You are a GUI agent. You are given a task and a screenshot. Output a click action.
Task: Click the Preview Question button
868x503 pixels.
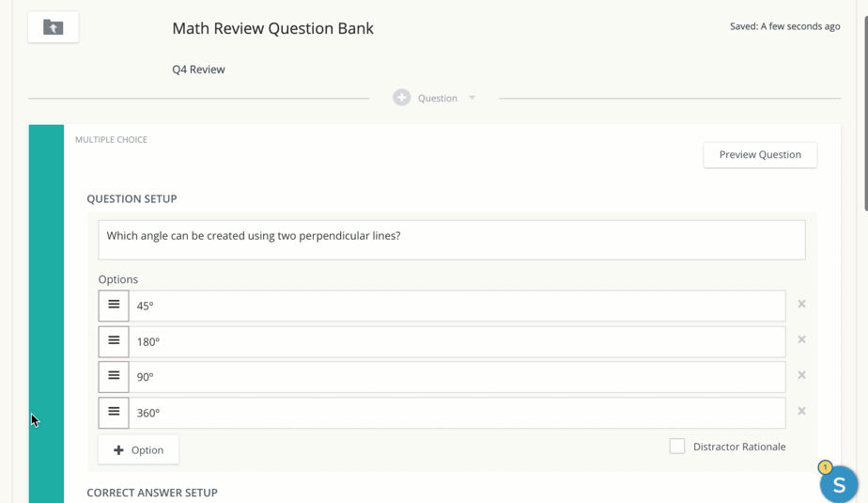coord(760,155)
